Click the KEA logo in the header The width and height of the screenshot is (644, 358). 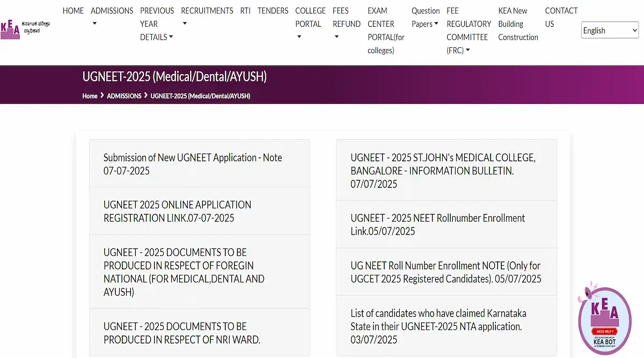[25, 30]
